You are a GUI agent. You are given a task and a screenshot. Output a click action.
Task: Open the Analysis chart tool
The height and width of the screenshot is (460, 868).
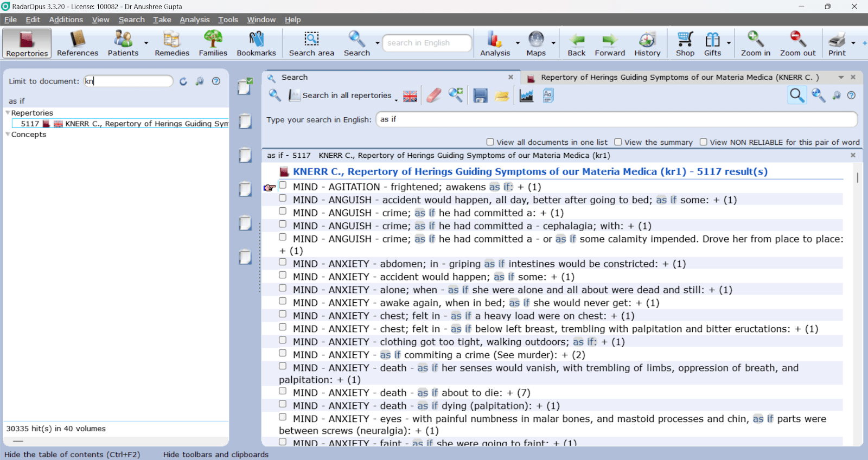tap(495, 43)
